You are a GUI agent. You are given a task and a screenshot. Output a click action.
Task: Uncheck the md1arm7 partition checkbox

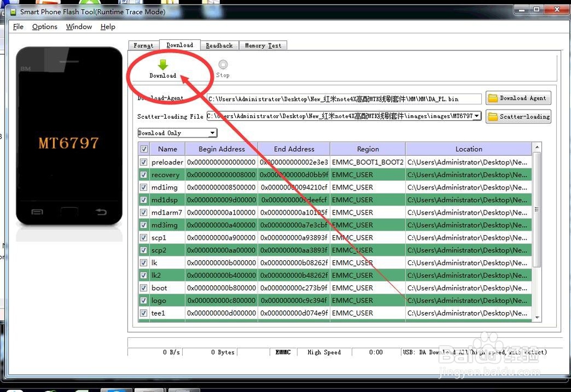[x=144, y=212]
